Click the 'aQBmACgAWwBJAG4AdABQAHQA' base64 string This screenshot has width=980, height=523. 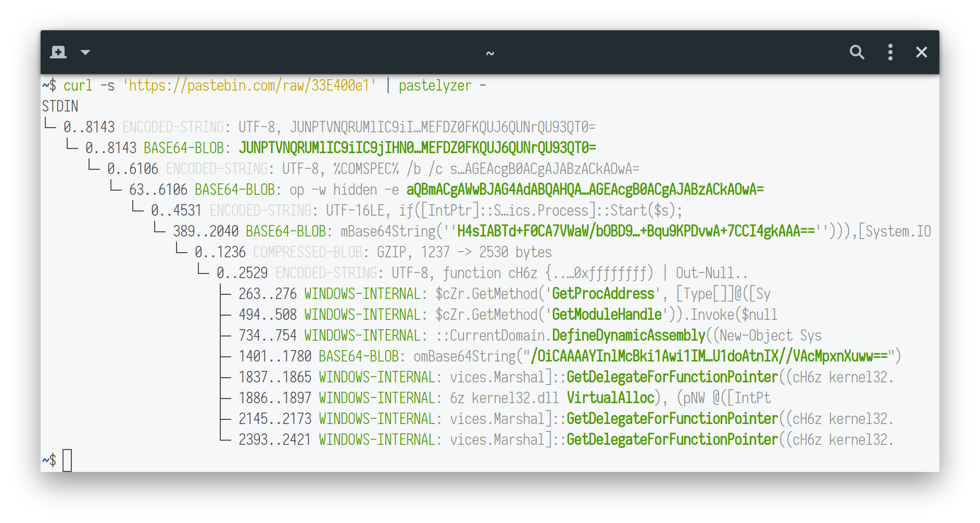(585, 190)
